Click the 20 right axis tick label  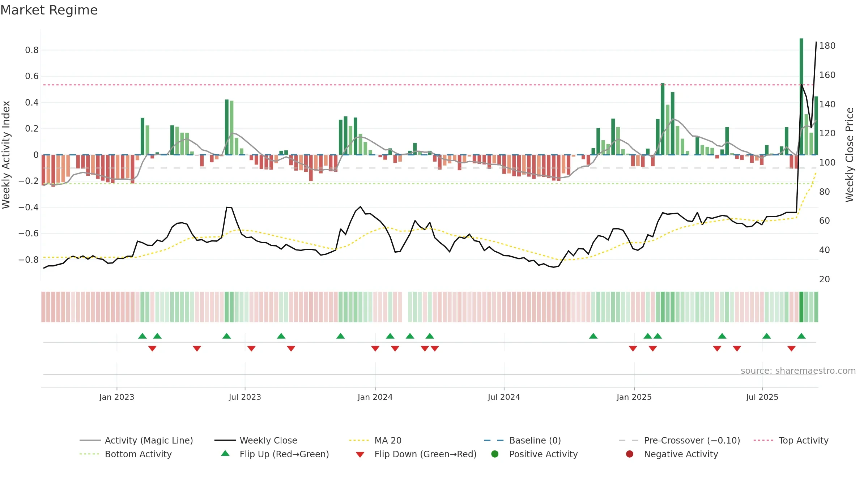coord(825,279)
